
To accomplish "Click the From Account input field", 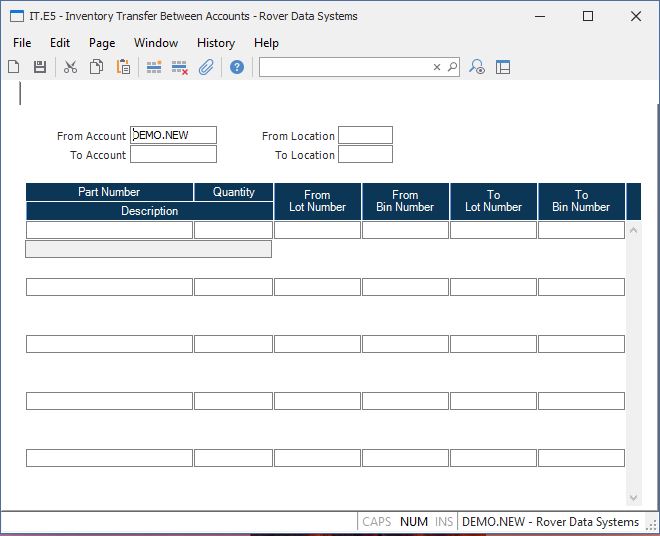I will tap(173, 135).
